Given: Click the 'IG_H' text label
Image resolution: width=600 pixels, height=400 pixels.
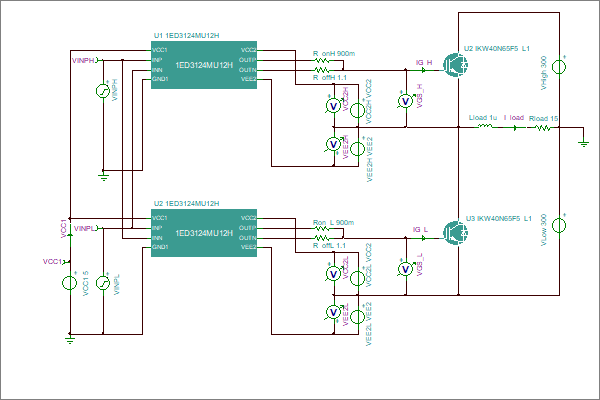Looking at the screenshot, I should (424, 62).
